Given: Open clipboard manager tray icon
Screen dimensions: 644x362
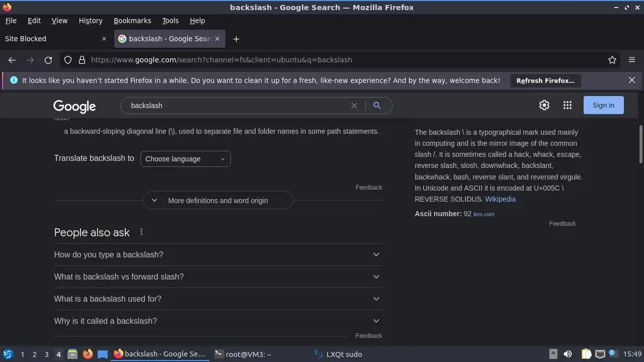Looking at the screenshot, I should tap(587, 354).
